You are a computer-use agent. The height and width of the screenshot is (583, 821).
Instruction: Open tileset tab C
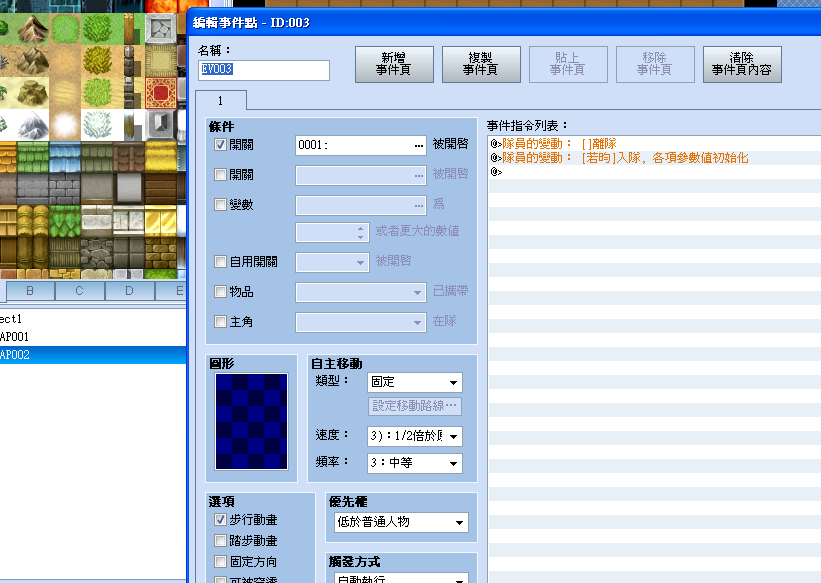(80, 291)
